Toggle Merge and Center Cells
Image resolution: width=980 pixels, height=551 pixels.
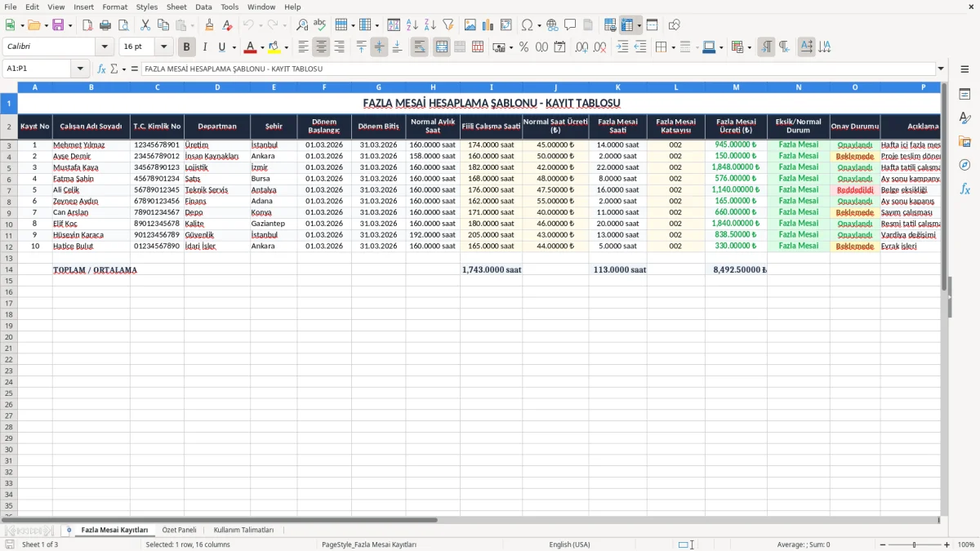(x=442, y=47)
